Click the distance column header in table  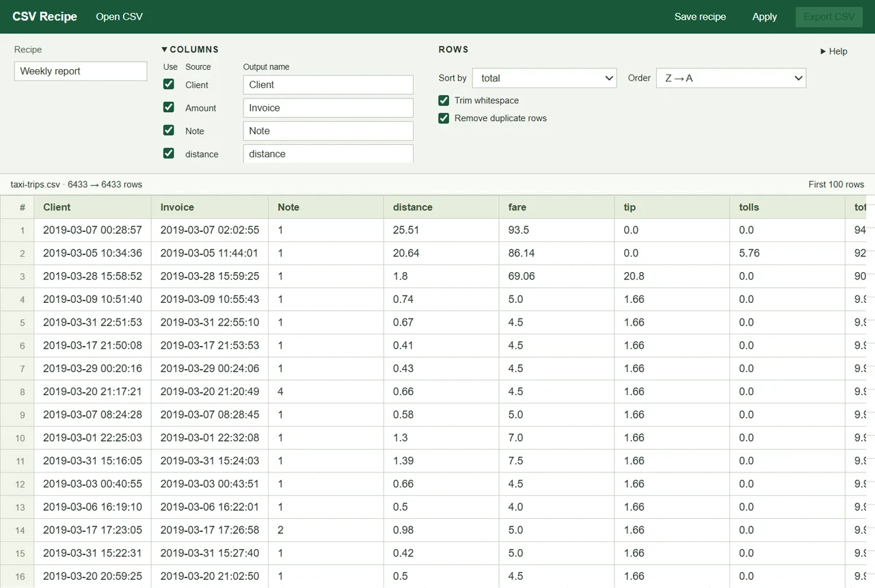click(x=442, y=207)
